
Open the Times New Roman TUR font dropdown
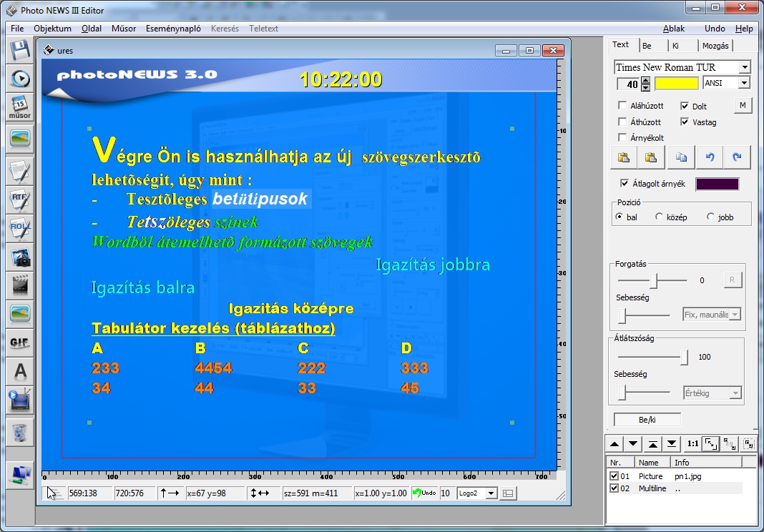coord(745,67)
